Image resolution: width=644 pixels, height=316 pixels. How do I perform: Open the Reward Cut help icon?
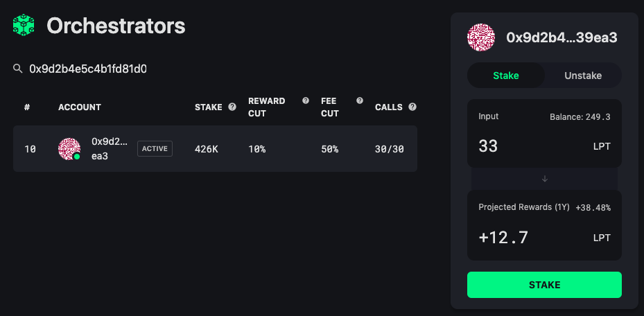[x=306, y=101]
